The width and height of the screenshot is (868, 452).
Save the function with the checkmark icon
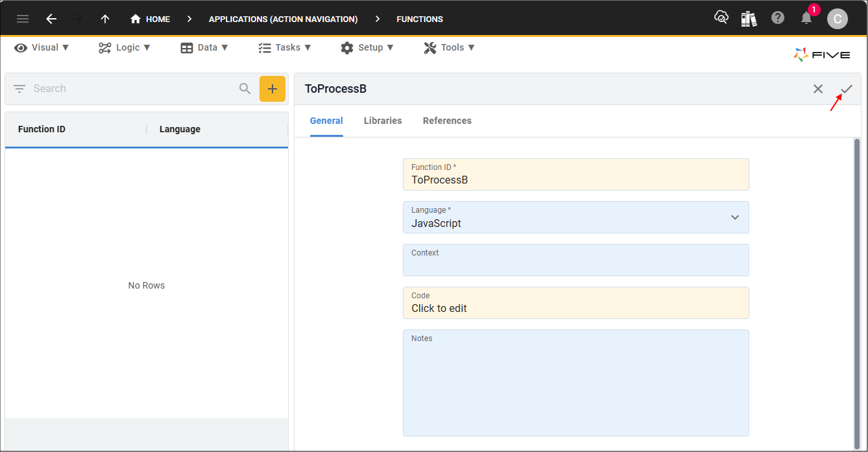point(847,89)
